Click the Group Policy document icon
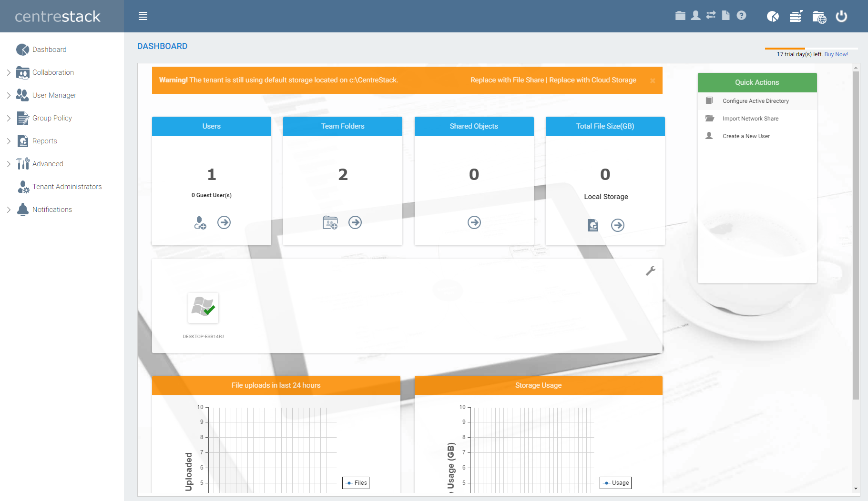Image resolution: width=868 pixels, height=501 pixels. [x=23, y=118]
